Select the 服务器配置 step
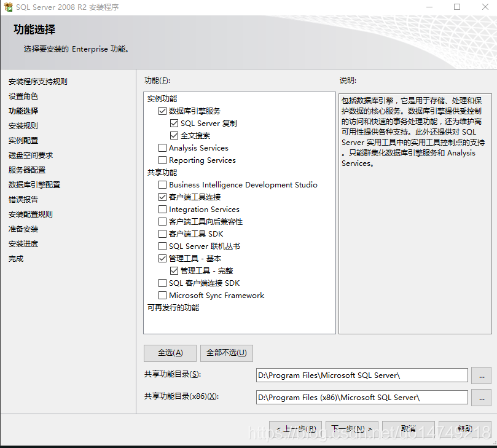 pos(27,170)
